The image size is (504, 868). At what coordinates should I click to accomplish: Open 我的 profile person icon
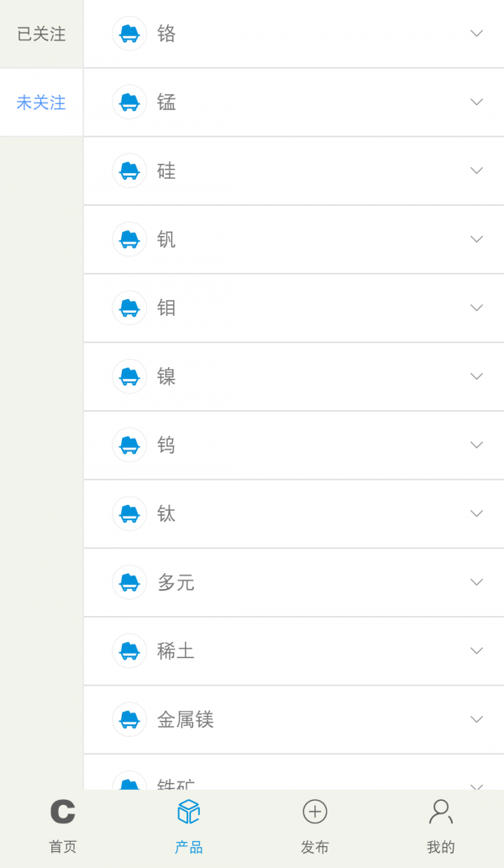click(441, 812)
